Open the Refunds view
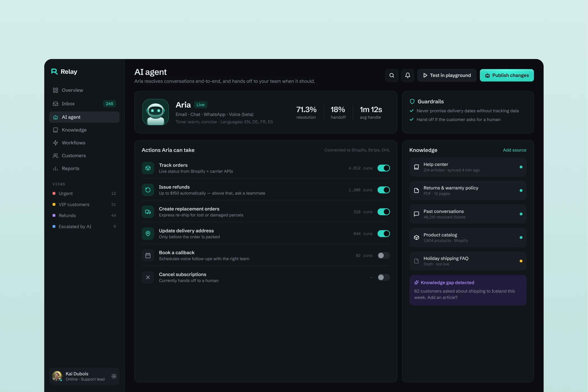Viewport: 588px width, 392px height. pos(84,216)
